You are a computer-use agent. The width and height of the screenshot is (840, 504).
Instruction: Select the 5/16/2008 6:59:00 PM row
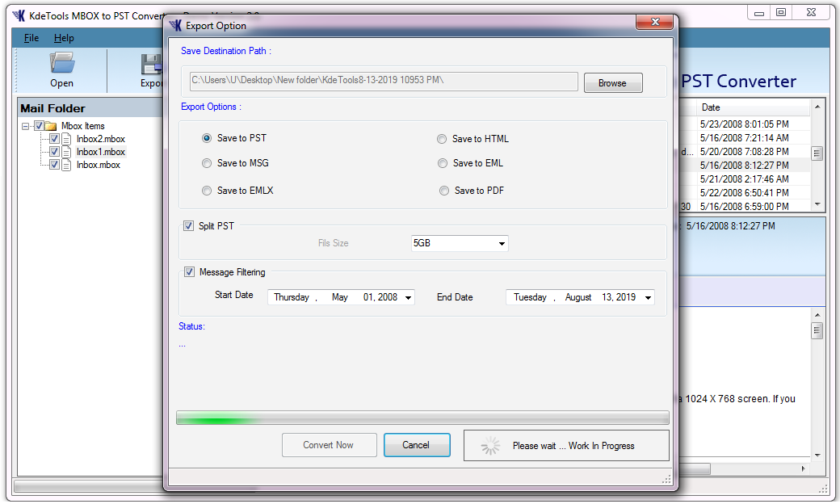point(744,207)
